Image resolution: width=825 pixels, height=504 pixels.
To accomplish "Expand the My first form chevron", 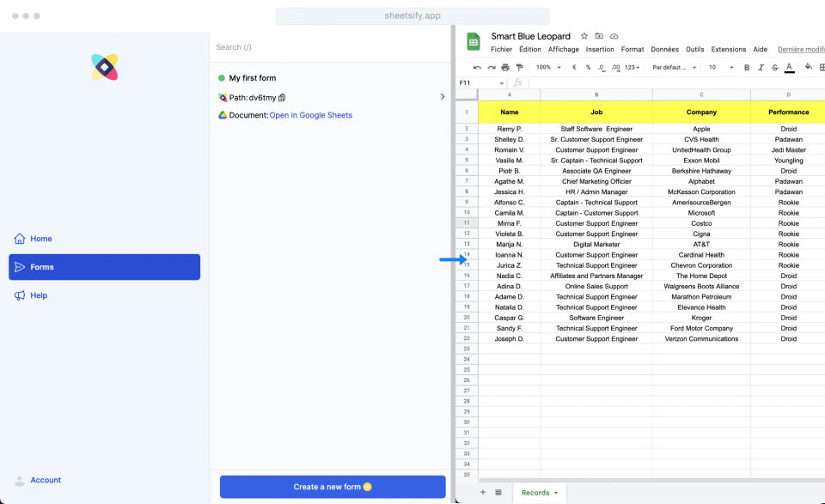I will (x=442, y=97).
